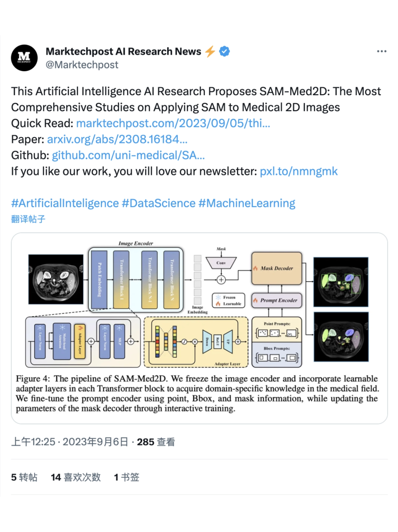The height and width of the screenshot is (532, 398).
Task: Open the pxl.to/nmngmk newsletter link
Action: tap(298, 171)
